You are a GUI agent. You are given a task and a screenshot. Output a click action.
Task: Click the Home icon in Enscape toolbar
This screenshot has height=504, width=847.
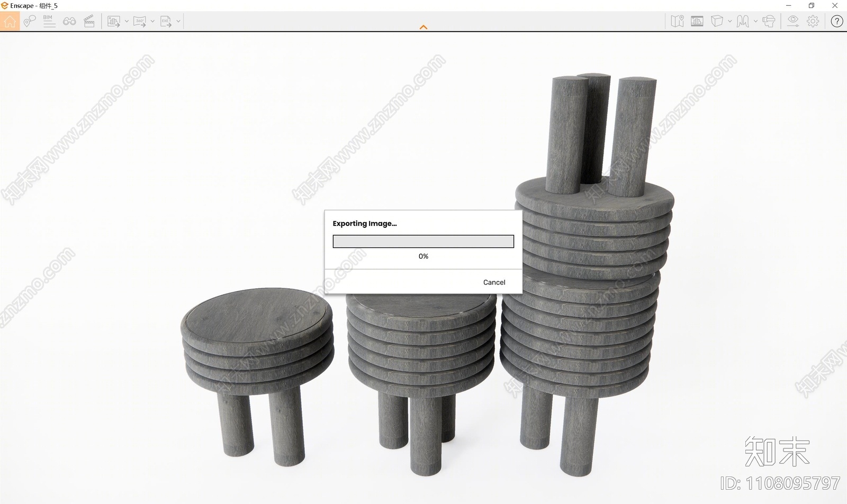coord(10,21)
